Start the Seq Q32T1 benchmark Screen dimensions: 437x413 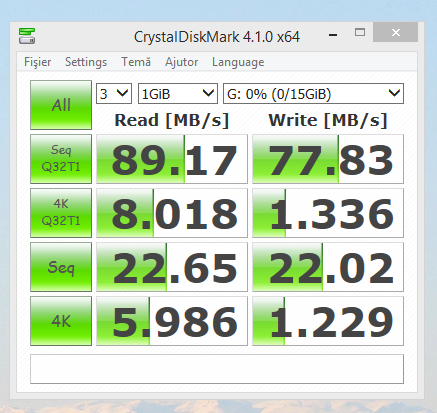[x=61, y=159]
